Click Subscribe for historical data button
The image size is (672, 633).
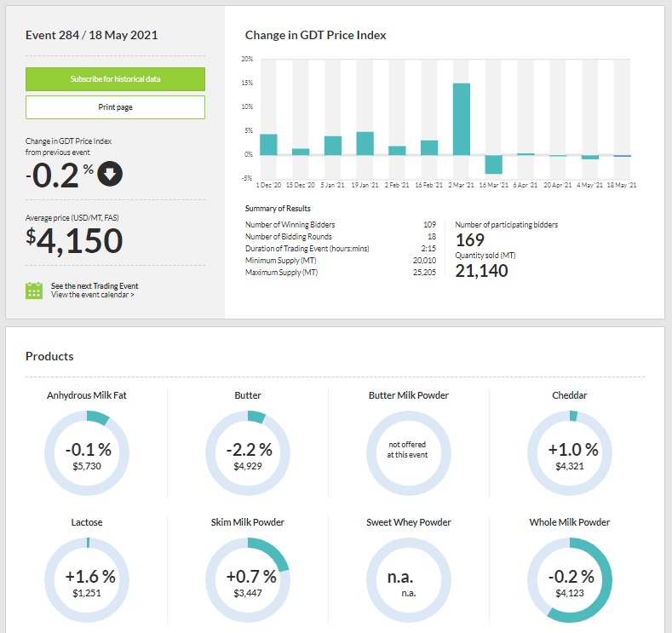click(x=115, y=79)
